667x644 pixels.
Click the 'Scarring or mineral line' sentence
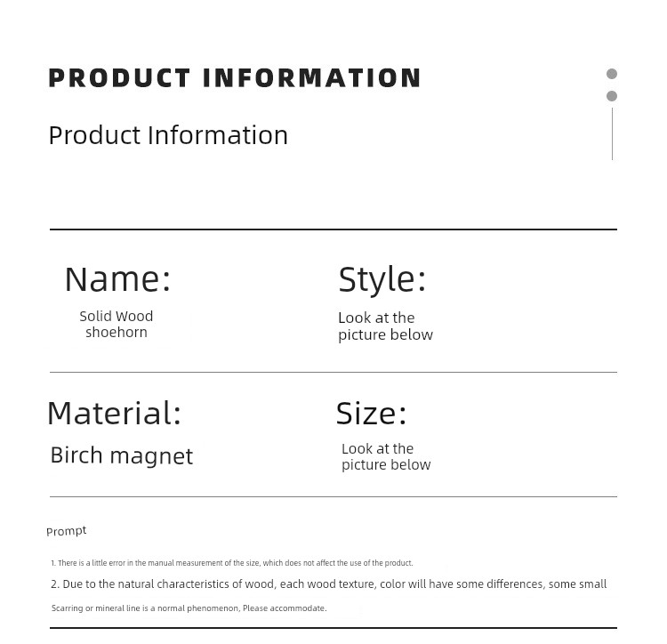(x=189, y=608)
